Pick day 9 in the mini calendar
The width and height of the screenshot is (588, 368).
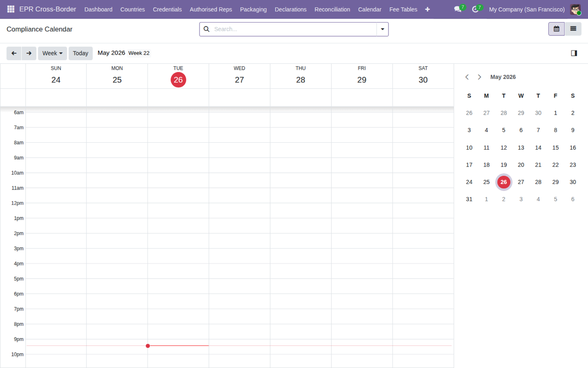(573, 130)
